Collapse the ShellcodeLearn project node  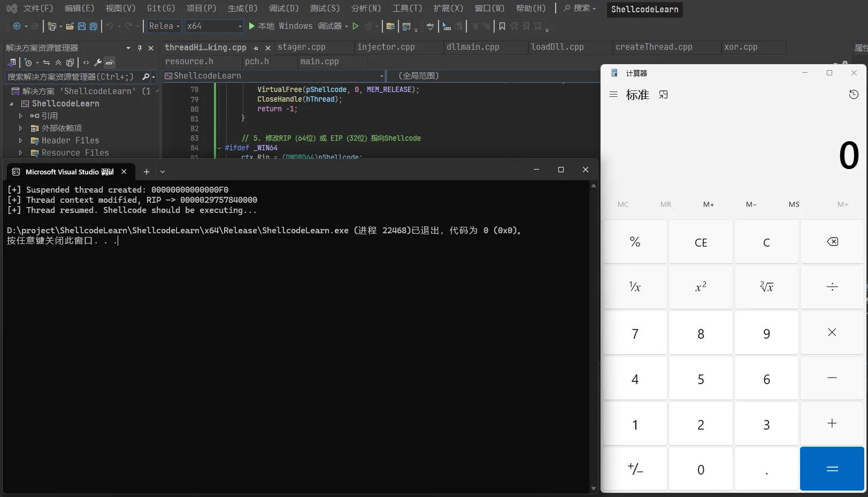pos(11,104)
